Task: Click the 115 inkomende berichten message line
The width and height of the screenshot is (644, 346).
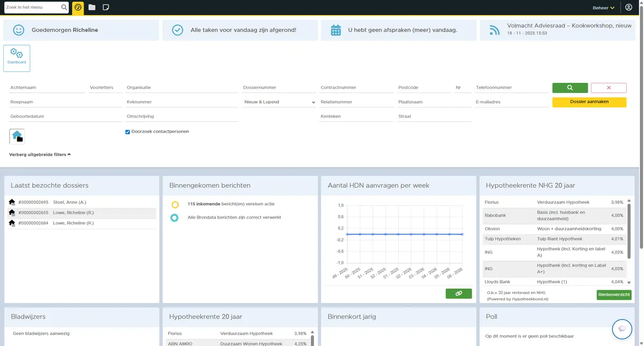Action: 231,204
